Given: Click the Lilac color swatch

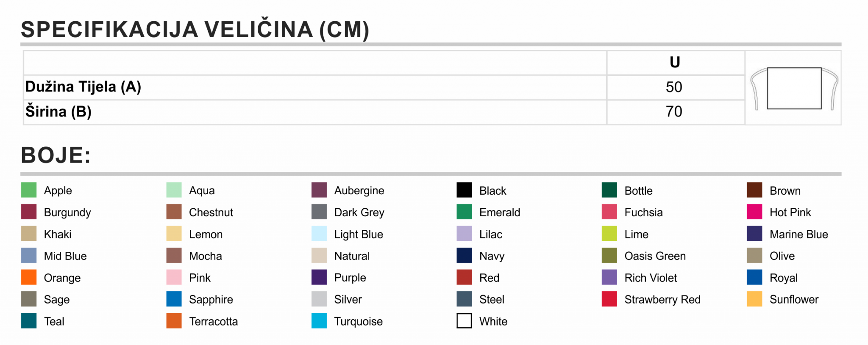Looking at the screenshot, I should pyautogui.click(x=464, y=234).
